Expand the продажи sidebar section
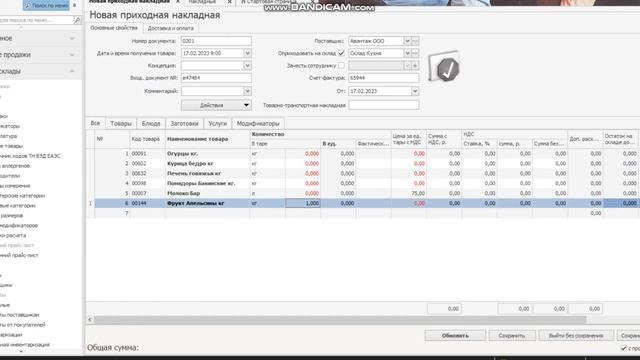 pos(72,55)
